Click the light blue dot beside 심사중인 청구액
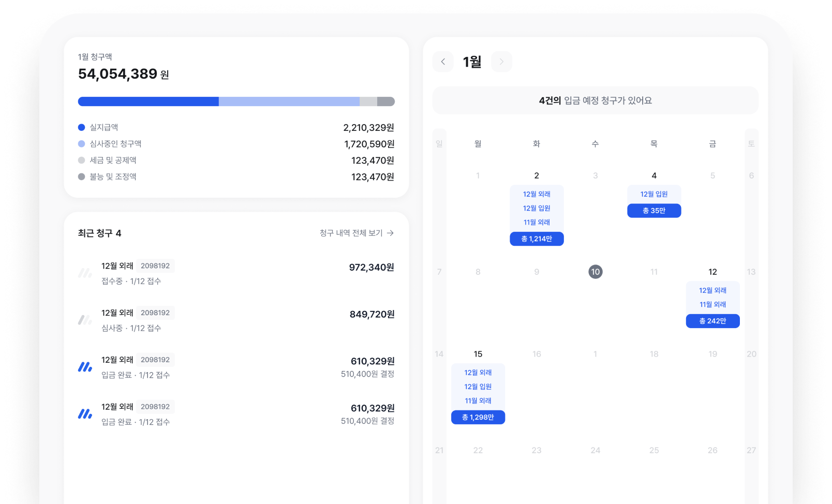The image size is (832, 504). click(x=81, y=144)
